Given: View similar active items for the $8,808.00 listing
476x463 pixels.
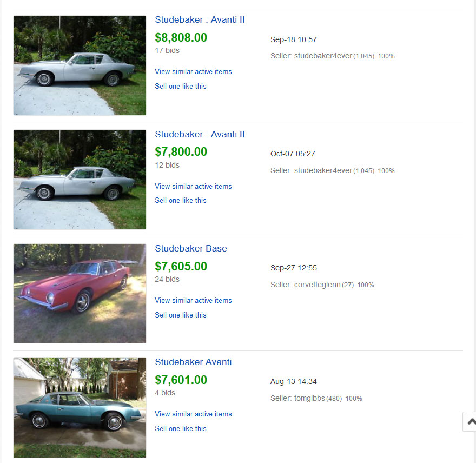Looking at the screenshot, I should 193,72.
